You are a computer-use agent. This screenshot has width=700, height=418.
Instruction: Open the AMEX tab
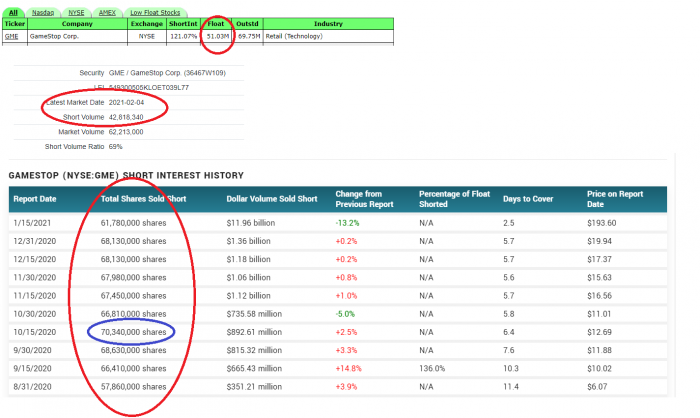click(x=107, y=13)
